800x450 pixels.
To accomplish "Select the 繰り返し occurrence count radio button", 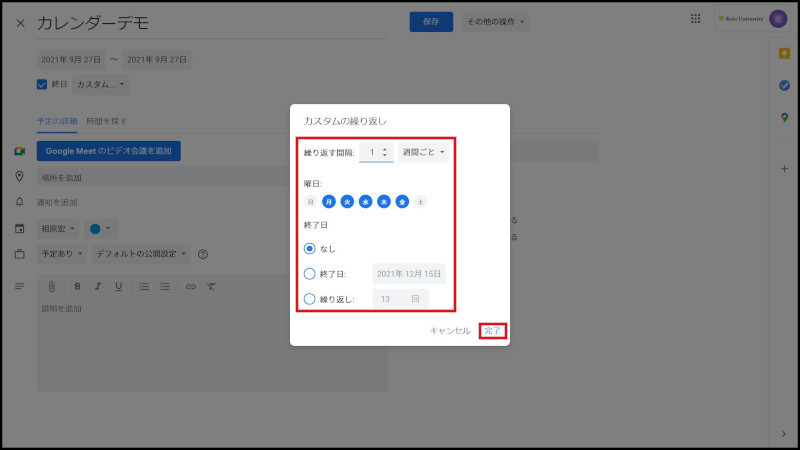I will pos(310,298).
